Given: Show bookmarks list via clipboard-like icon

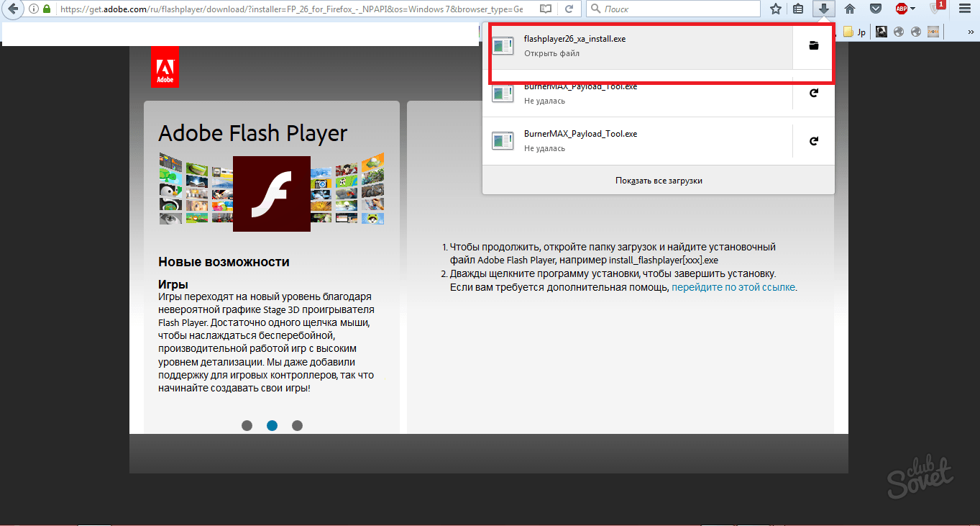Looking at the screenshot, I should 798,9.
